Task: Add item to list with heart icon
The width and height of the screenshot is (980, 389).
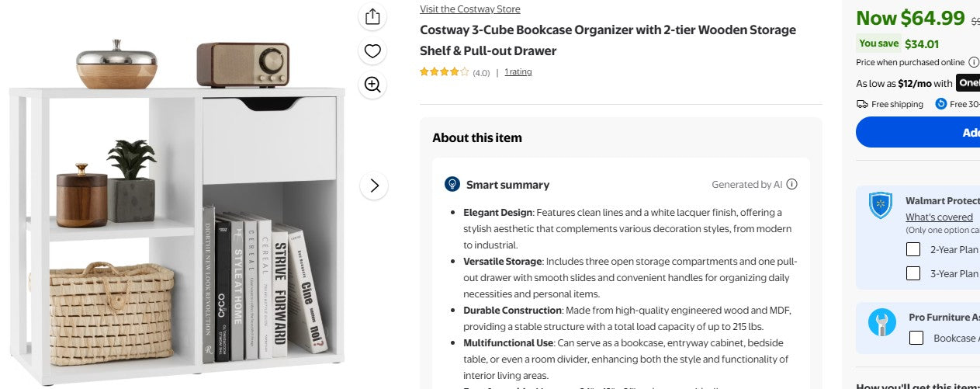Action: pyautogui.click(x=372, y=51)
